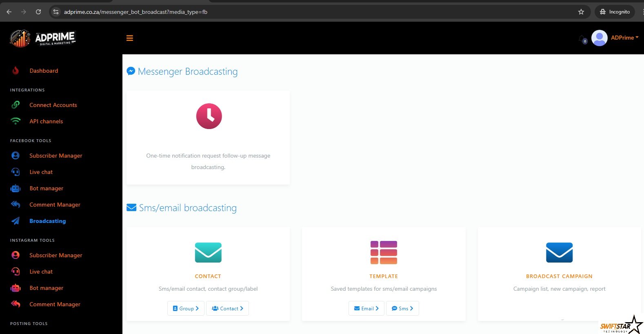Reload the page with browser refresh

(38, 12)
